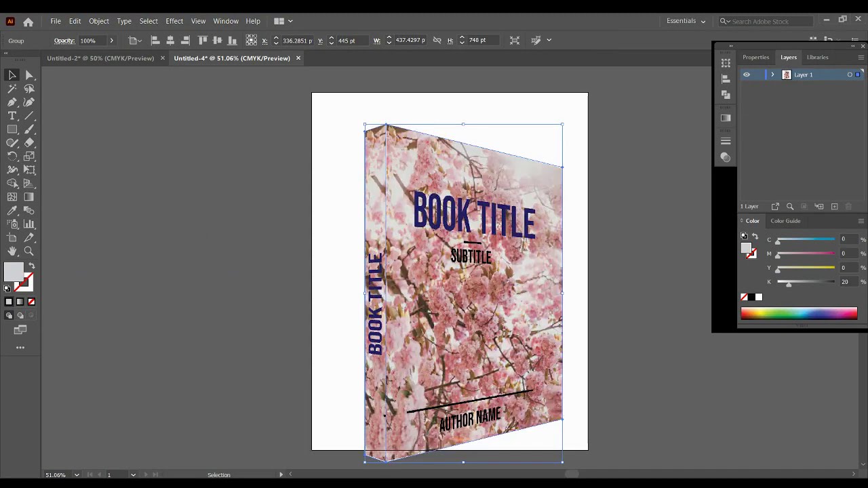Choose the Rotate tool
868x488 pixels.
pos(12,157)
